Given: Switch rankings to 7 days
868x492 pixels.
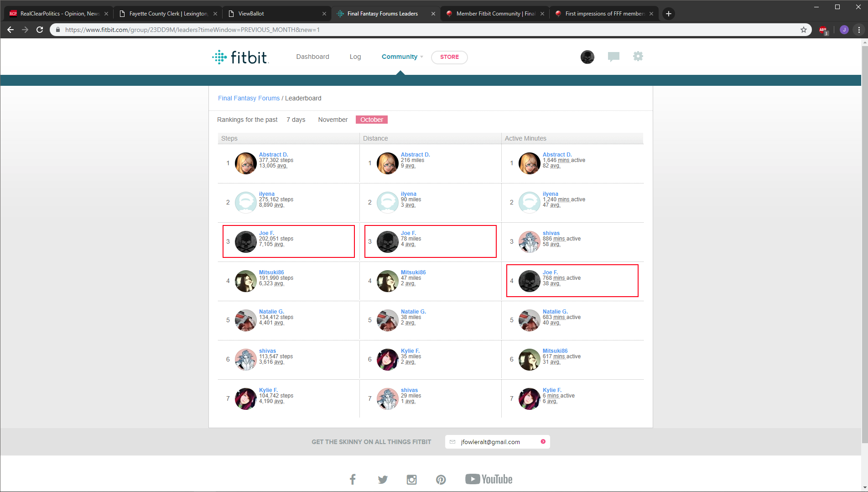Looking at the screenshot, I should click(x=296, y=120).
